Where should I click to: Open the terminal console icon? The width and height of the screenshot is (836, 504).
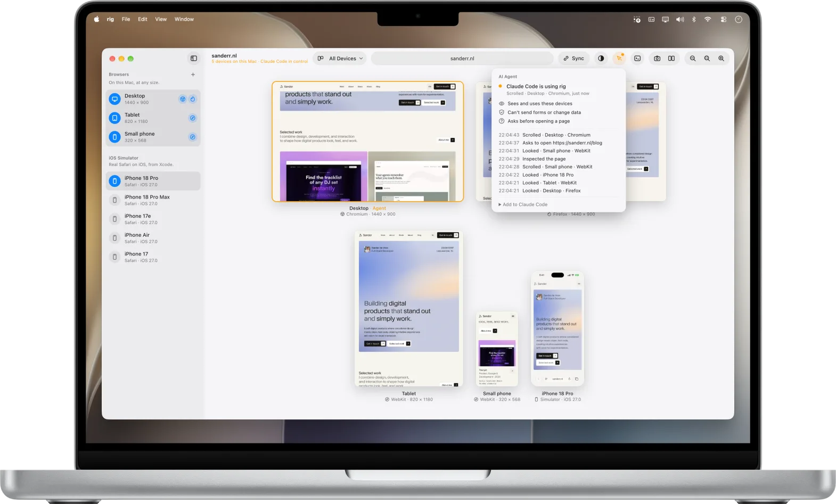(637, 59)
